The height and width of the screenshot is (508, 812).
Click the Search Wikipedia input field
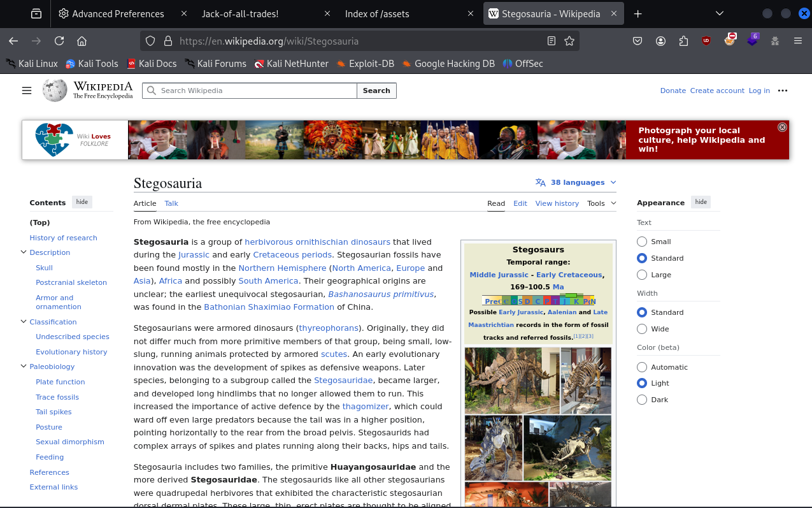[249, 91]
